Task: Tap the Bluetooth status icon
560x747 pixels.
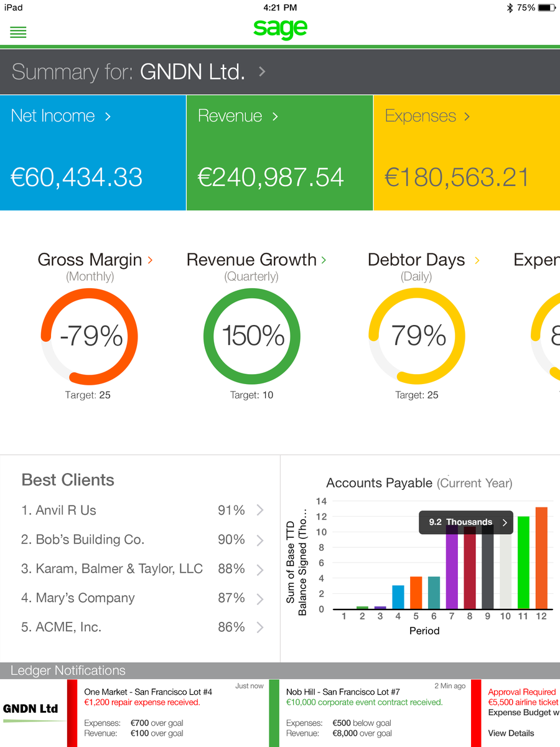Action: 509,7
